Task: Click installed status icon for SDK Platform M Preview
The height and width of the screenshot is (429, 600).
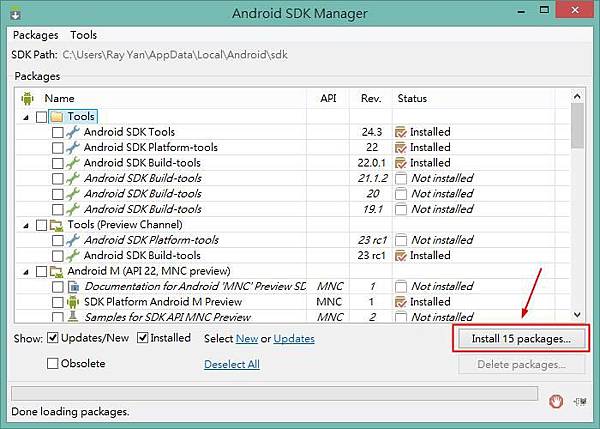Action: 401,302
